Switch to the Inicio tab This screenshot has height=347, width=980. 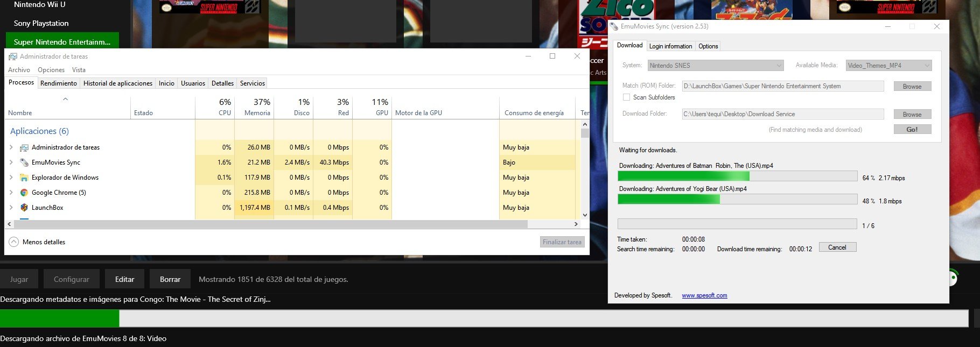tap(166, 83)
